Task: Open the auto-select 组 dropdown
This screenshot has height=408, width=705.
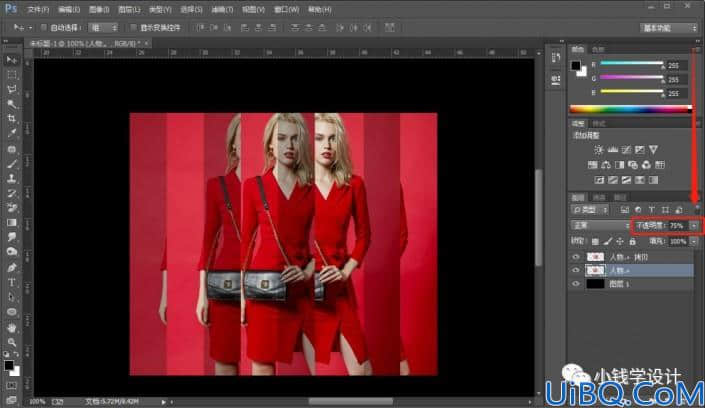Action: pos(103,28)
